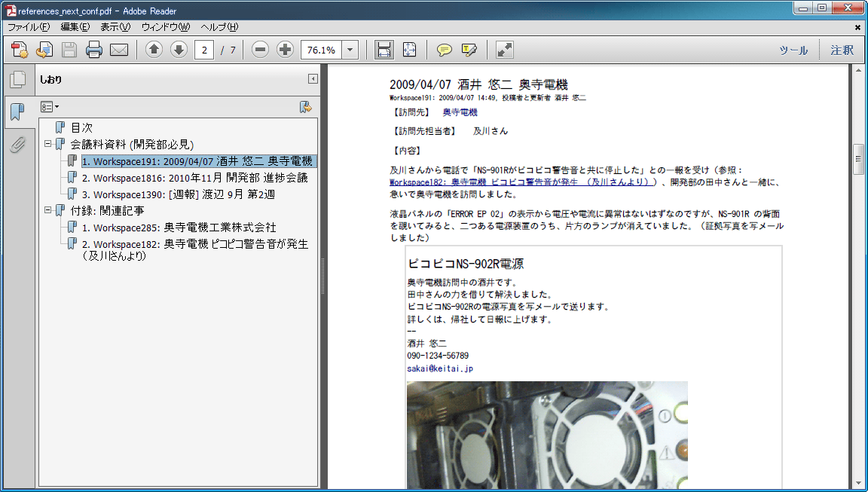Screen dimensions: 868x492
Task: Select the 目次 bookmark
Action: point(81,128)
